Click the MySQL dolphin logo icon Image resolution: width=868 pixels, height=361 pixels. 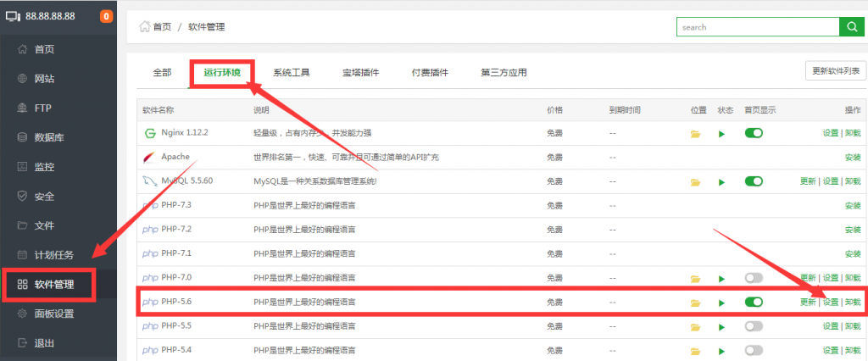[149, 181]
